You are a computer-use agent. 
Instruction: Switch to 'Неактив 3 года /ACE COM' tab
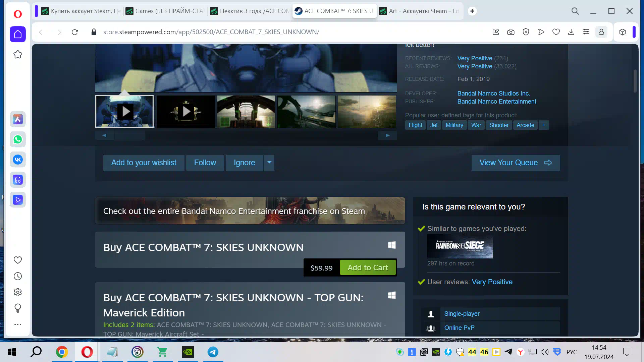tap(250, 11)
